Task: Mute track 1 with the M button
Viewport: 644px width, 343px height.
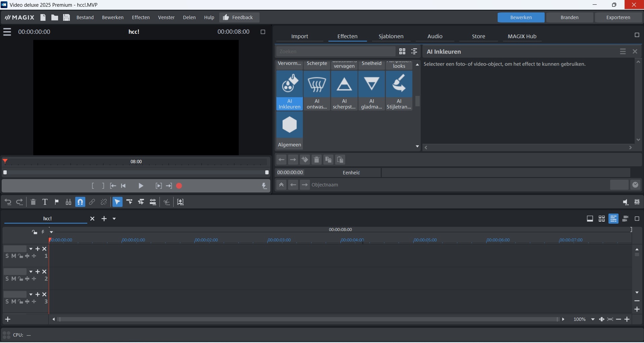Action: 13,256
